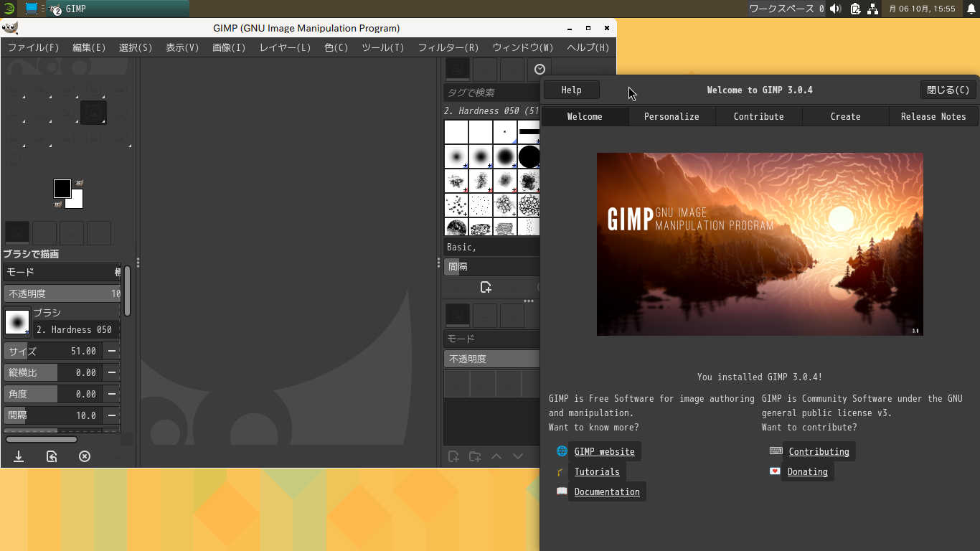
Task: Click the tool options vertical scrollbar
Action: (127, 291)
